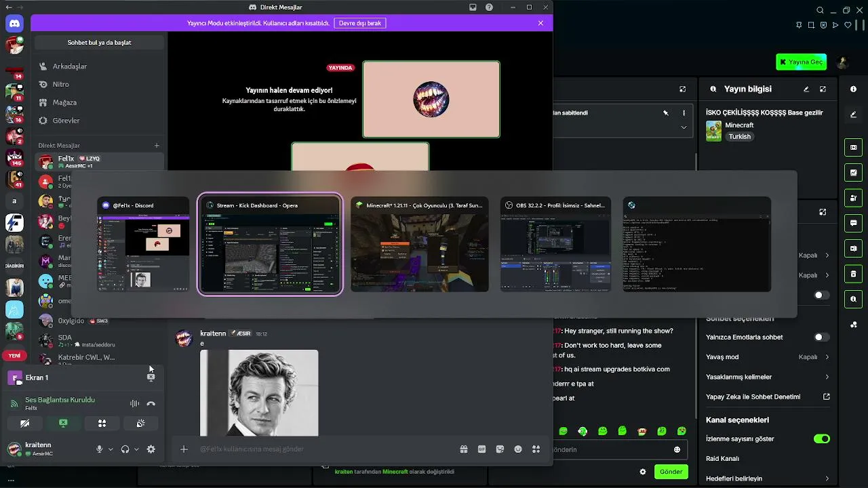The height and width of the screenshot is (488, 868).
Task: Expand pinned message chevron in Kick chat
Action: [684, 127]
